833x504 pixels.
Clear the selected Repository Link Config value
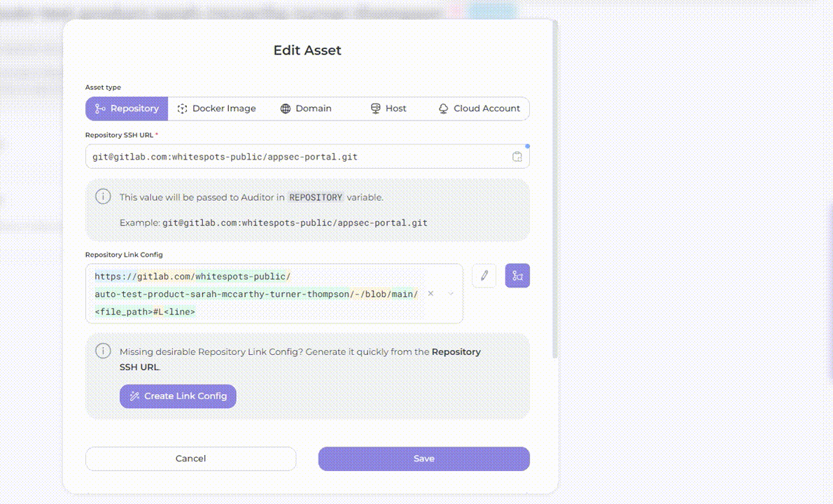pyautogui.click(x=430, y=294)
